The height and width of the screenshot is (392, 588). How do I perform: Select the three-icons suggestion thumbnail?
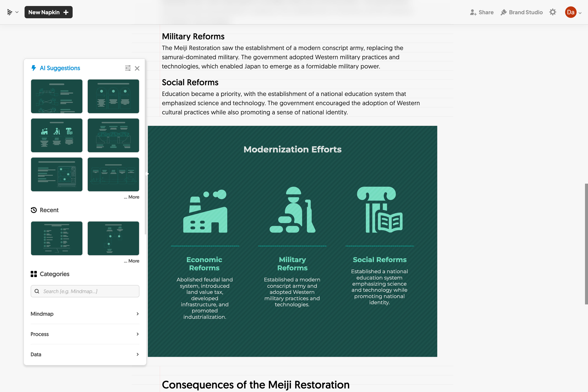pyautogui.click(x=57, y=135)
